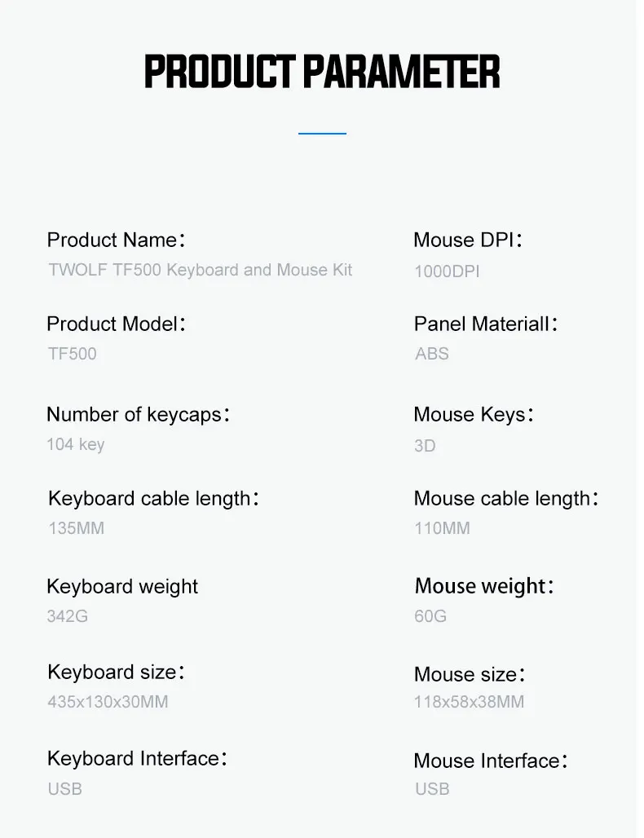The width and height of the screenshot is (644, 838).
Task: Click the 135MM cable length value
Action: (x=76, y=528)
